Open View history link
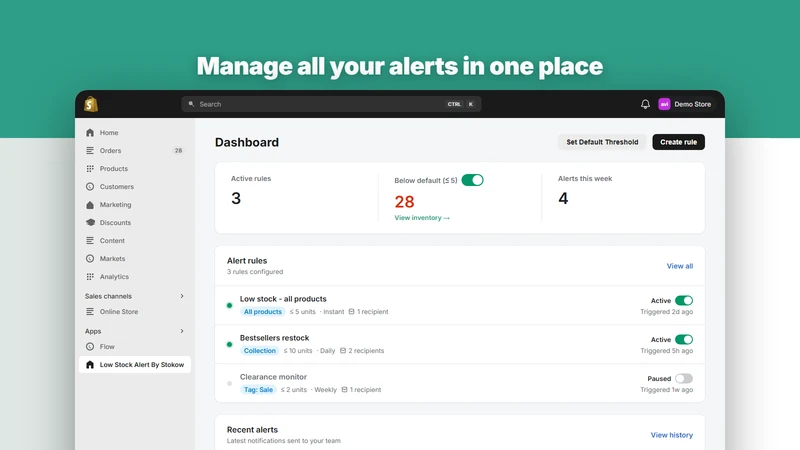 [671, 435]
